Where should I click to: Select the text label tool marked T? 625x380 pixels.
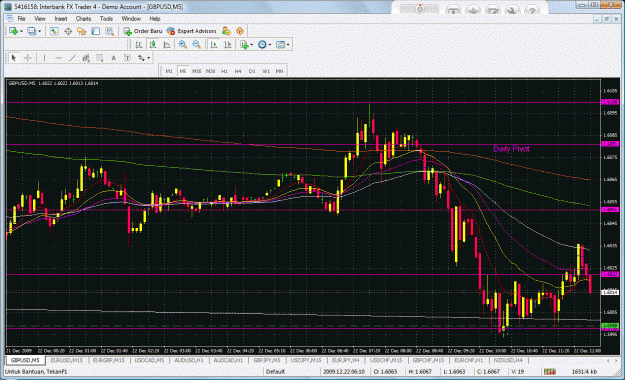click(127, 58)
